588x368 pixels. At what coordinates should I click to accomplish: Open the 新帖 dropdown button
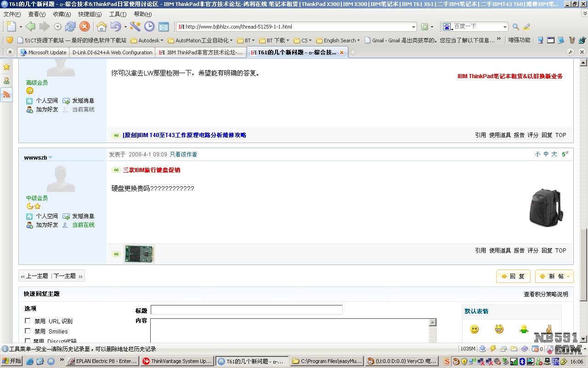[554, 276]
